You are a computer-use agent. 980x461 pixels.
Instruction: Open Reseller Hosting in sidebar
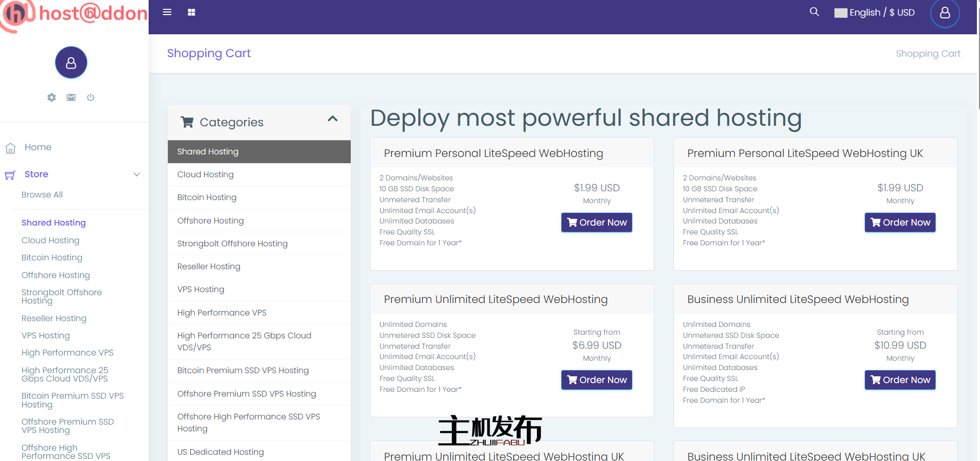click(54, 318)
